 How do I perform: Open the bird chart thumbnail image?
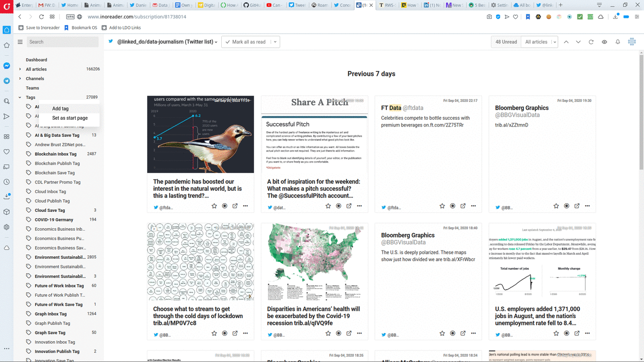tap(200, 134)
